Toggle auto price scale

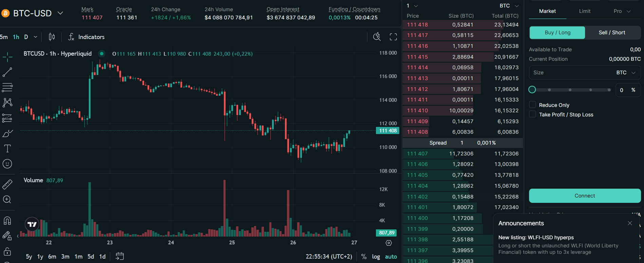coord(391,257)
